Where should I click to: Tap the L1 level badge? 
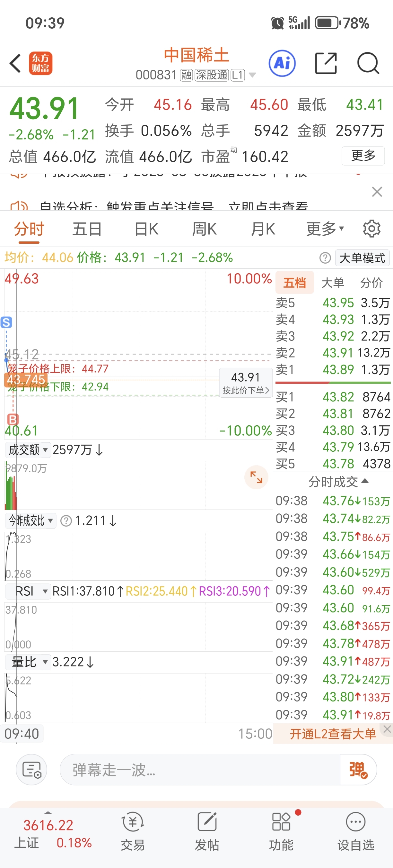point(238,75)
